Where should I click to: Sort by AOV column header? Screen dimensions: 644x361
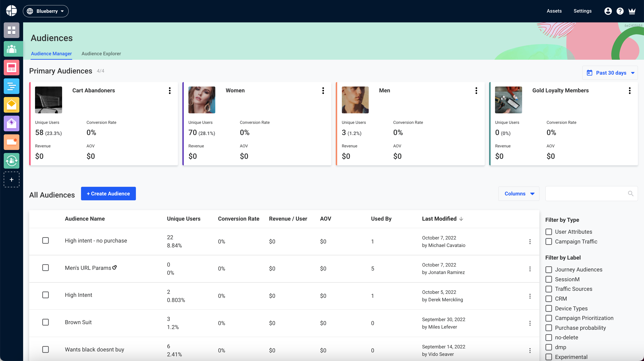[326, 219]
